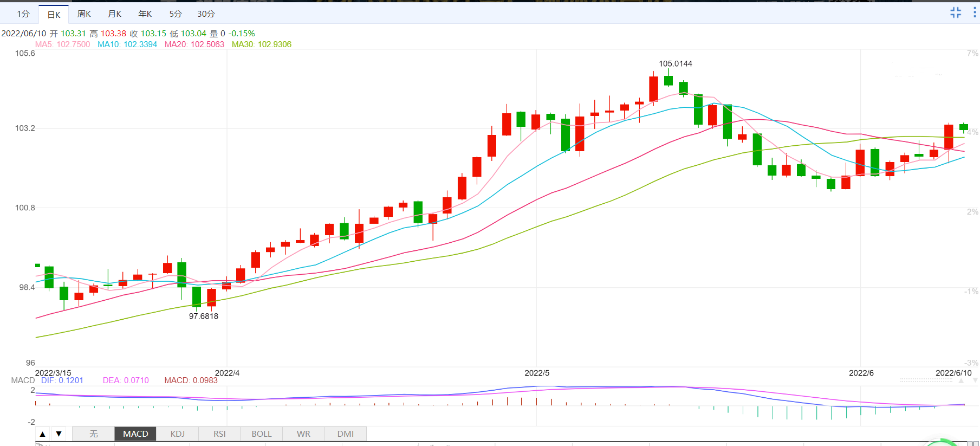The height and width of the screenshot is (446, 980).
Task: Show the WR indicator
Action: click(303, 434)
